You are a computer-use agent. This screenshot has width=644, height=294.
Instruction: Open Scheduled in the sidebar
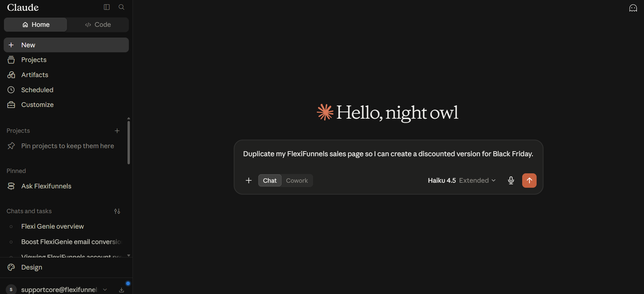[66, 90]
